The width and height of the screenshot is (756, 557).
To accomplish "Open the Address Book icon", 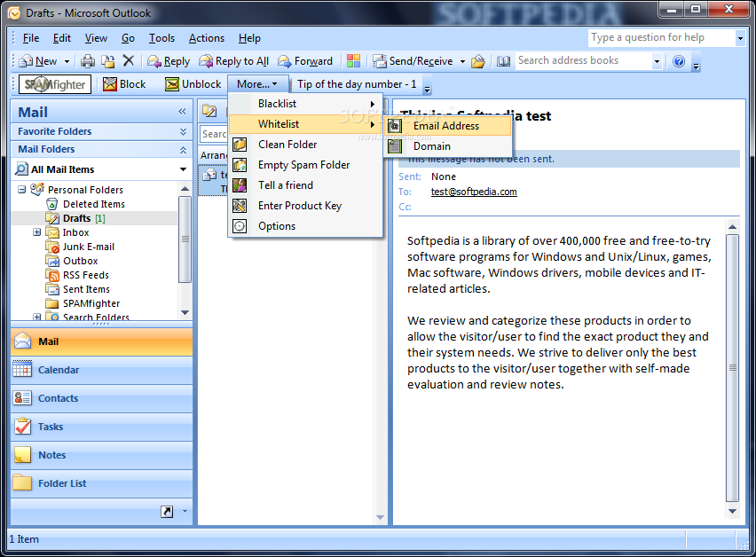I will 503,61.
